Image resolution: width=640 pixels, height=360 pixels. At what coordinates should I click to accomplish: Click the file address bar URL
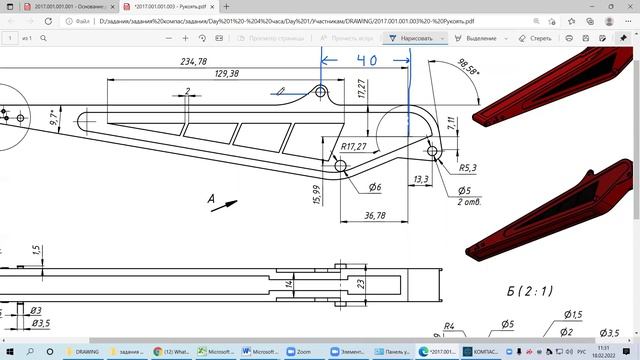287,21
